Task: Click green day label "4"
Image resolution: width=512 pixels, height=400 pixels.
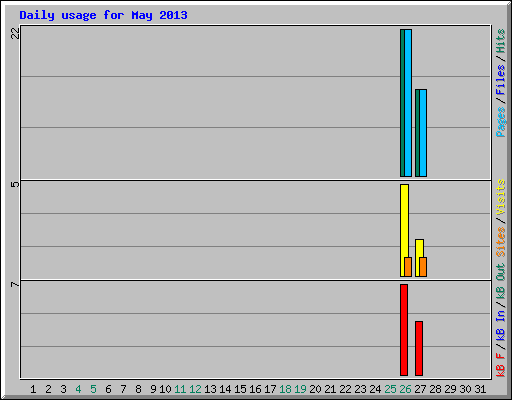Action: pyautogui.click(x=78, y=389)
